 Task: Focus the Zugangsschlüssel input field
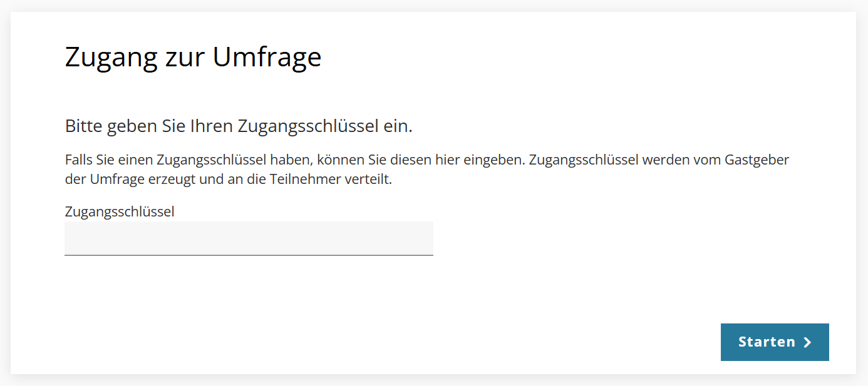[x=249, y=238]
